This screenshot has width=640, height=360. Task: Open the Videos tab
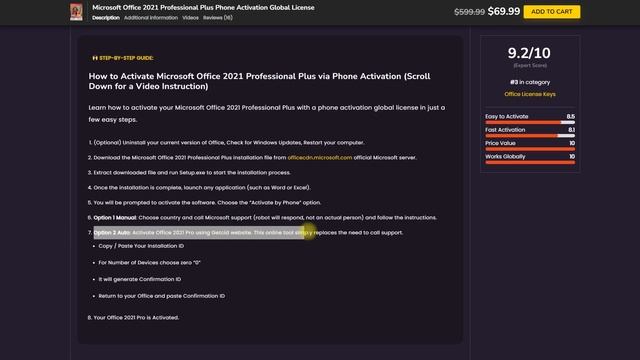coord(190,18)
